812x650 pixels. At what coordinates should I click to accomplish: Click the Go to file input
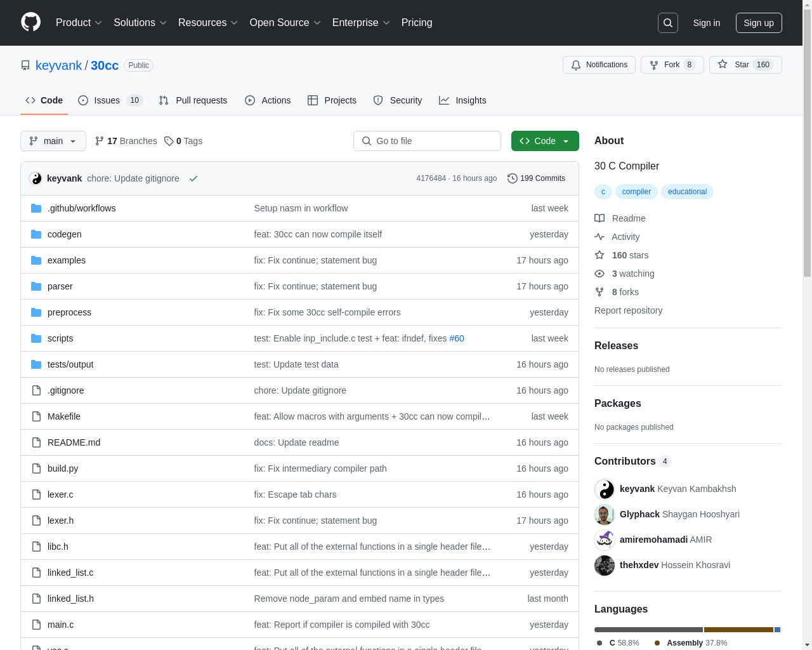point(427,141)
